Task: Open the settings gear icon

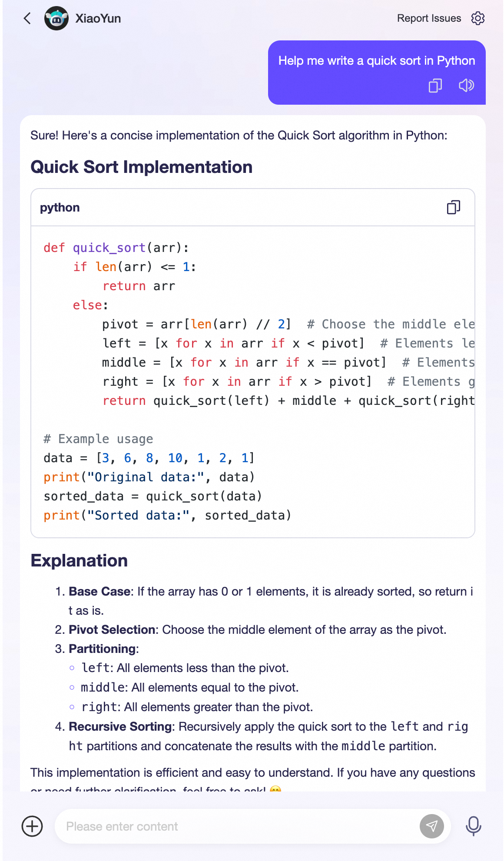Action: click(x=477, y=18)
